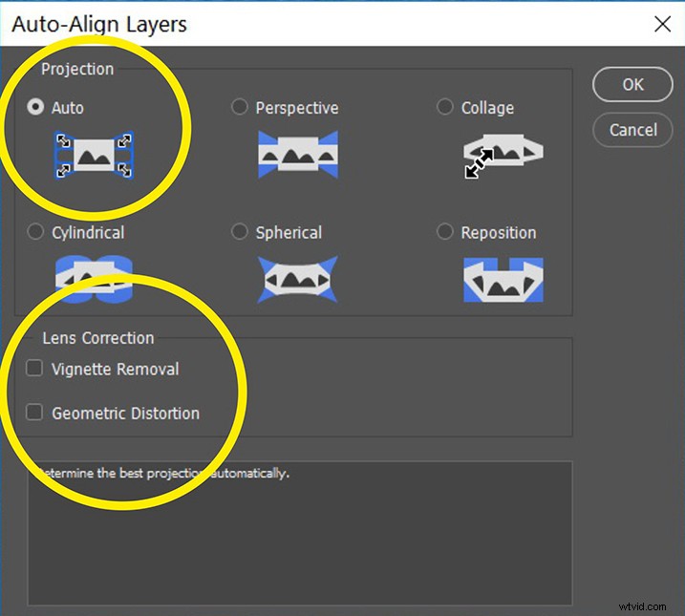
Task: Click the Lens Correction group label
Action: 98,338
